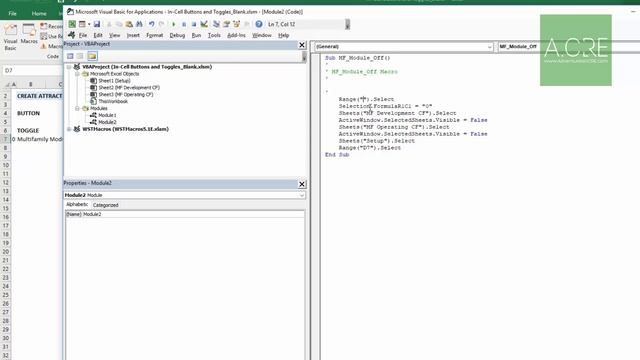
Task: Collapse the Modules folder node
Action: [77, 108]
